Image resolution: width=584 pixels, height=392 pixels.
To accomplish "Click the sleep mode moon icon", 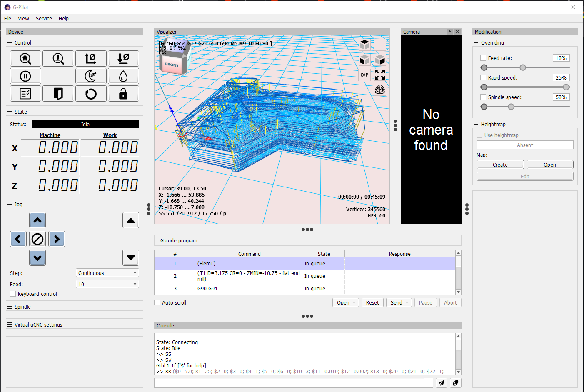I will pyautogui.click(x=91, y=76).
